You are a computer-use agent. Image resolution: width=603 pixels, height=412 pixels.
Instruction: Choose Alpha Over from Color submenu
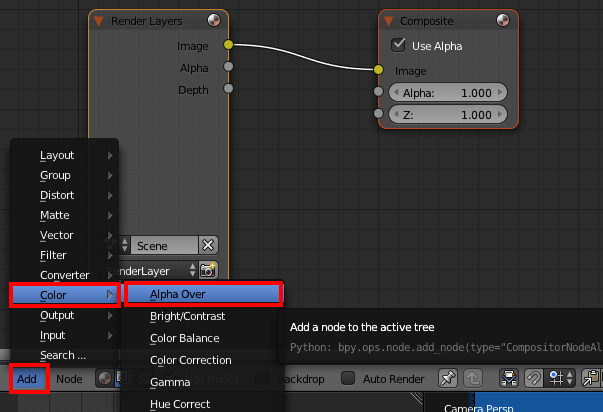coord(203,294)
